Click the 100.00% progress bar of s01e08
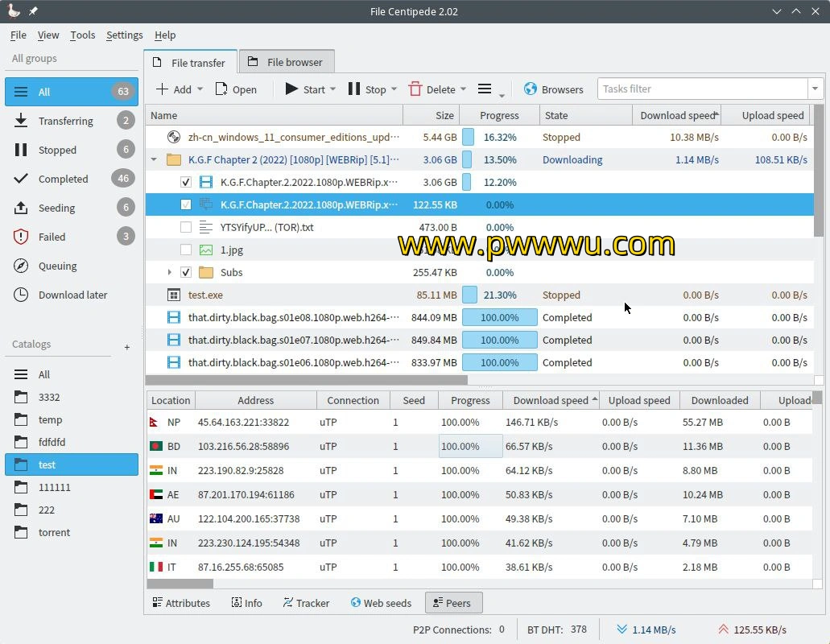Viewport: 830px width, 644px height. tap(500, 317)
